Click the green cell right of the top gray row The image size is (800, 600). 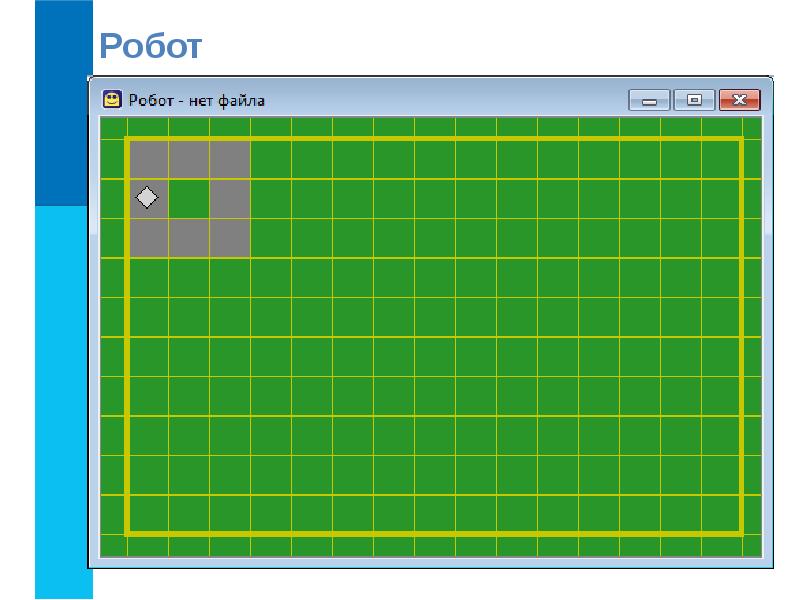point(270,160)
